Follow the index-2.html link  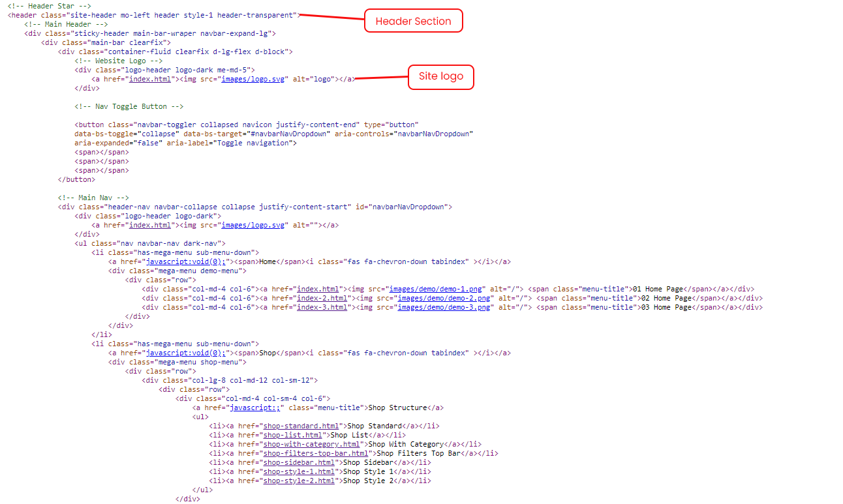[x=322, y=298]
